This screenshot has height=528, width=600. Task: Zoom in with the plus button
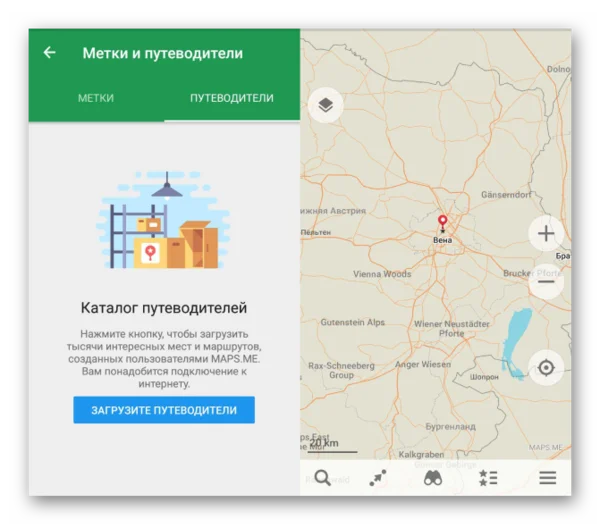[x=546, y=235]
